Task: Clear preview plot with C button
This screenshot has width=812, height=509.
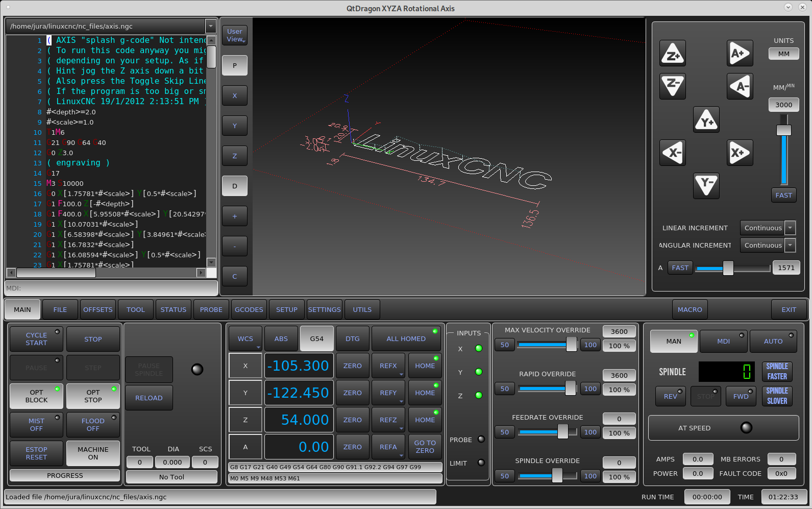Action: click(x=235, y=276)
